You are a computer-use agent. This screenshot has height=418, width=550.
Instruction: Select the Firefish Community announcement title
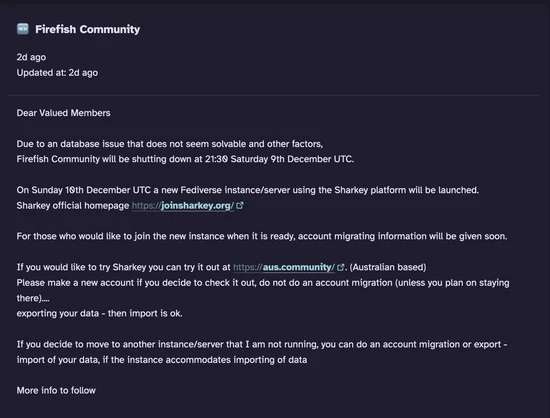[87, 29]
